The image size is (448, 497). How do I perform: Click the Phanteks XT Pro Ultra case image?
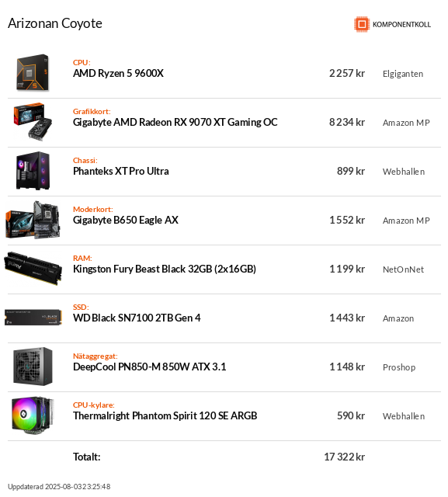tap(33, 171)
